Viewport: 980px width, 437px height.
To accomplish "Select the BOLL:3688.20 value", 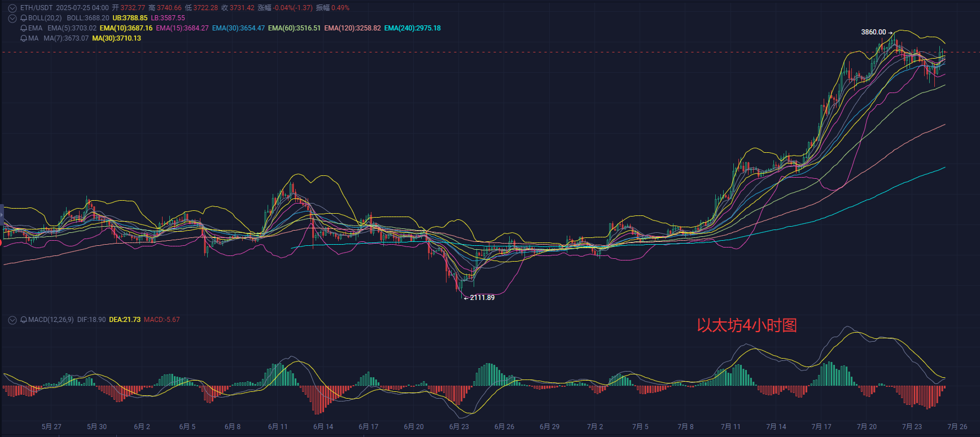I will pos(88,18).
